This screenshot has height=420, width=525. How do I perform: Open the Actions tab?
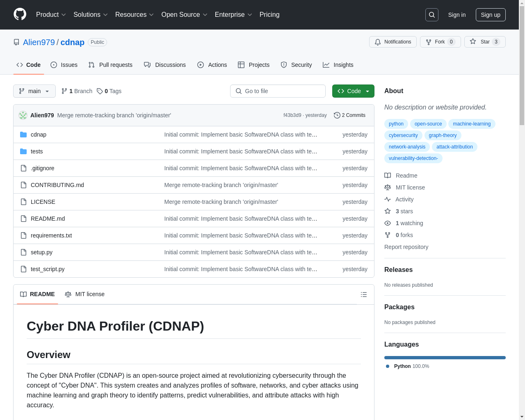212,65
